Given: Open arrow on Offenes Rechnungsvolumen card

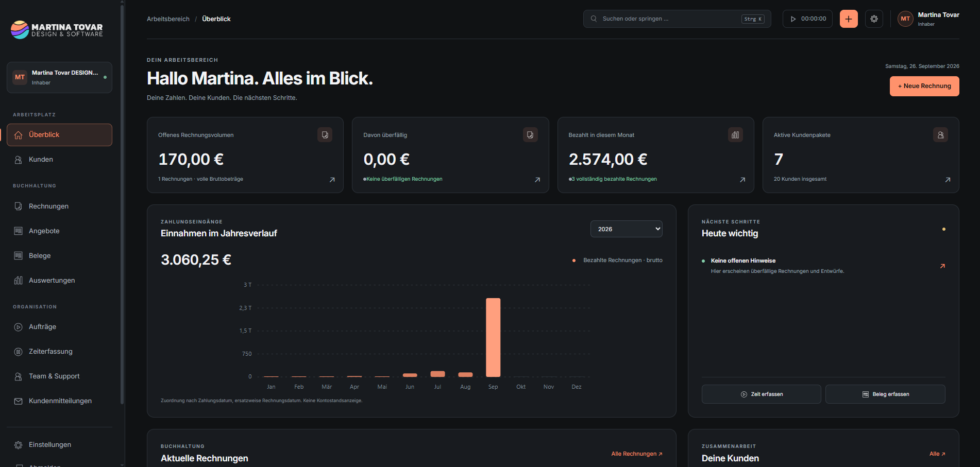Looking at the screenshot, I should pyautogui.click(x=332, y=180).
